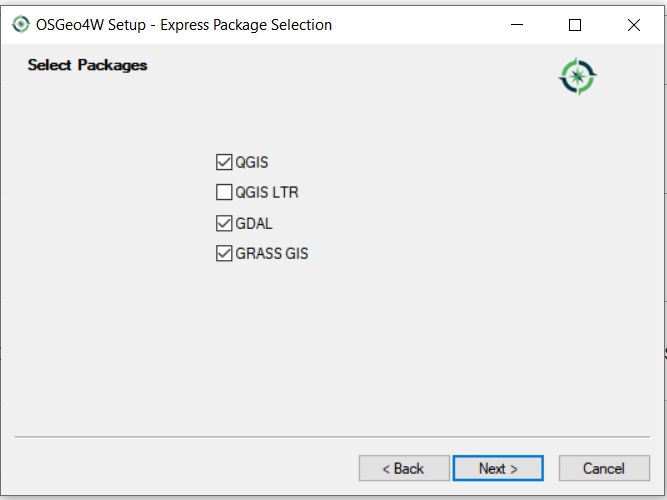
Task: Click the 'QGIS' package label text
Action: pyautogui.click(x=252, y=162)
